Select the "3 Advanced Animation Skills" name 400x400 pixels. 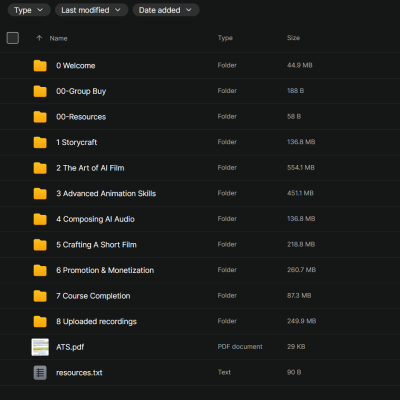(106, 194)
